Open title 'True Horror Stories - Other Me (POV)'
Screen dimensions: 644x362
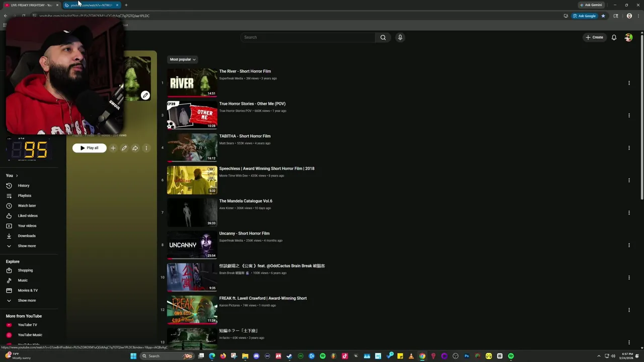pyautogui.click(x=252, y=104)
